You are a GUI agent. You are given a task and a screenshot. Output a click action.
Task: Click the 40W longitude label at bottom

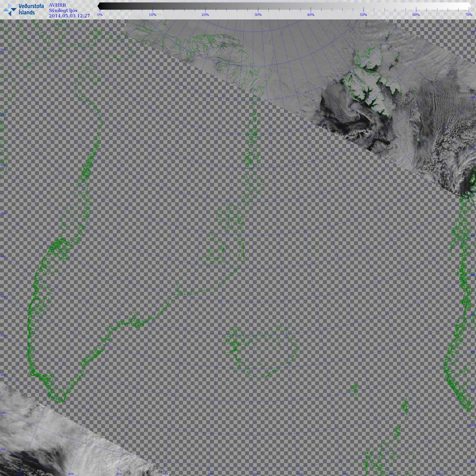[x=71, y=474]
